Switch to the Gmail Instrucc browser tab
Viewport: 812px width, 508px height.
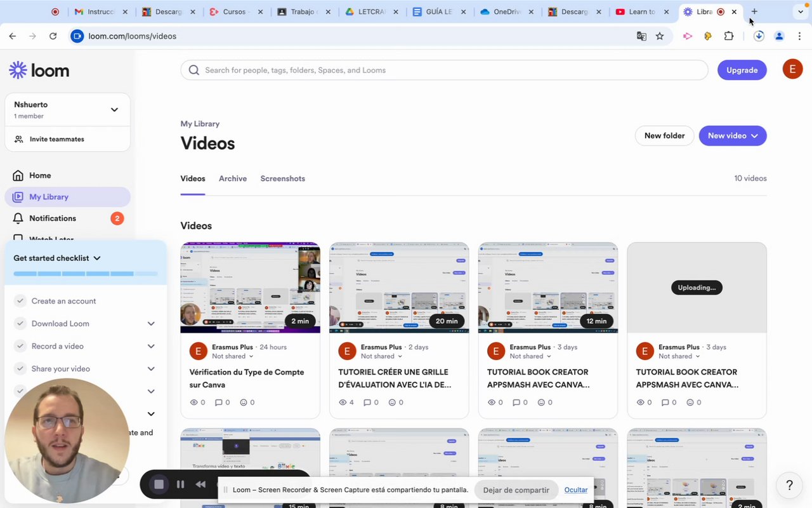(x=100, y=11)
